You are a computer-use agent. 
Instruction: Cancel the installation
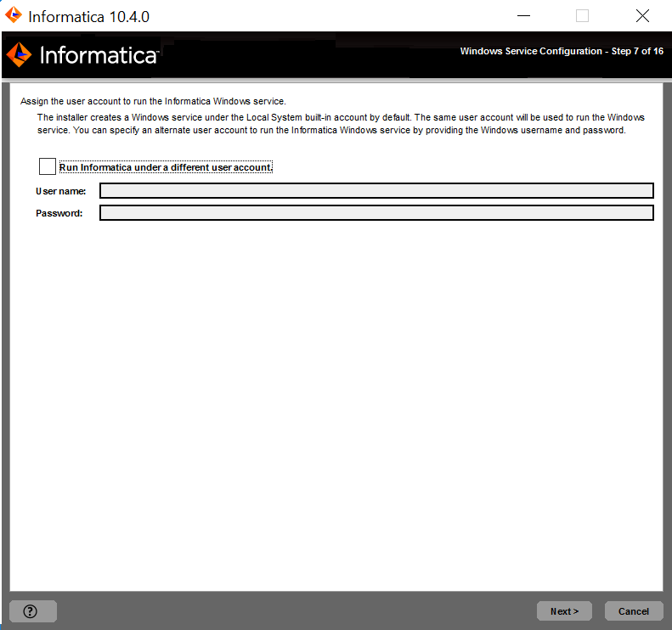point(633,611)
